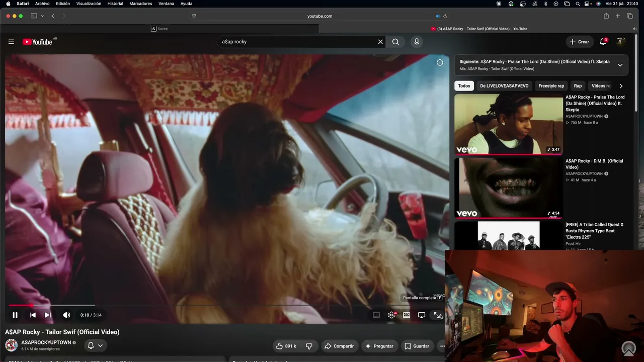Screen dimensions: 644x362
Task: Open Safari tab group dropdown arrow
Action: pyautogui.click(x=42, y=16)
